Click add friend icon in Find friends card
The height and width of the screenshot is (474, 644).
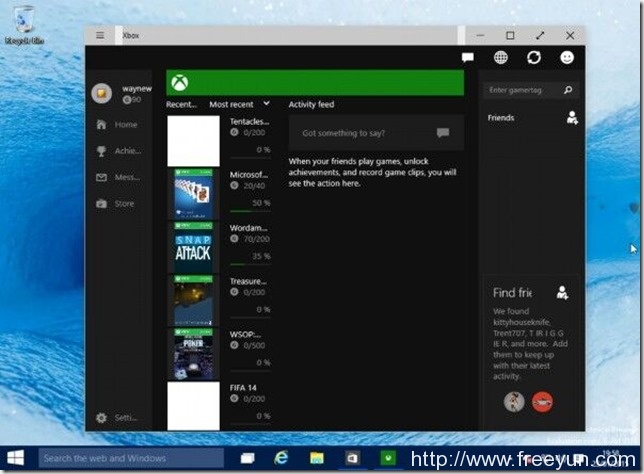562,293
